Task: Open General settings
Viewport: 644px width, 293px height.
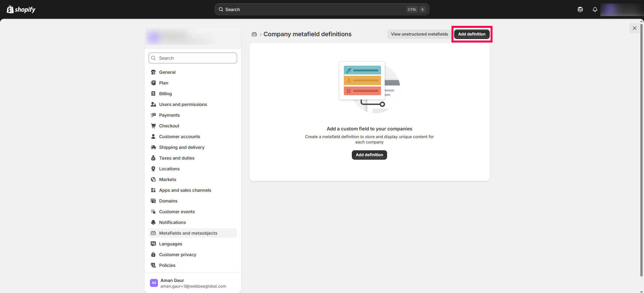Action: pyautogui.click(x=167, y=72)
